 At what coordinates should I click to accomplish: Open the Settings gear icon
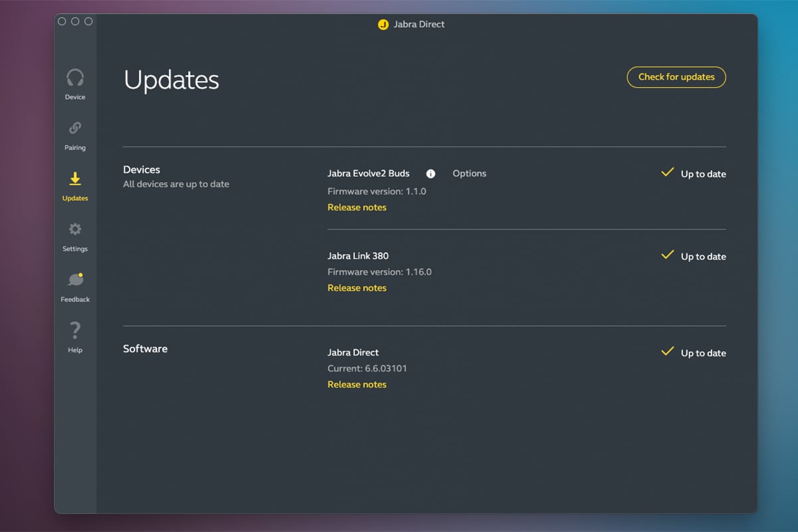point(75,229)
